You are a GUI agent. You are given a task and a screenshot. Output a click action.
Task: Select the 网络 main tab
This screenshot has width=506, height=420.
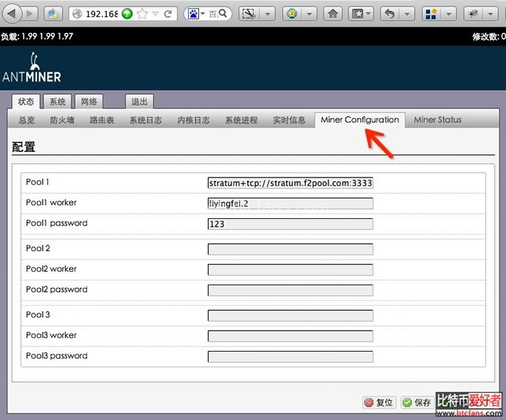pos(89,102)
